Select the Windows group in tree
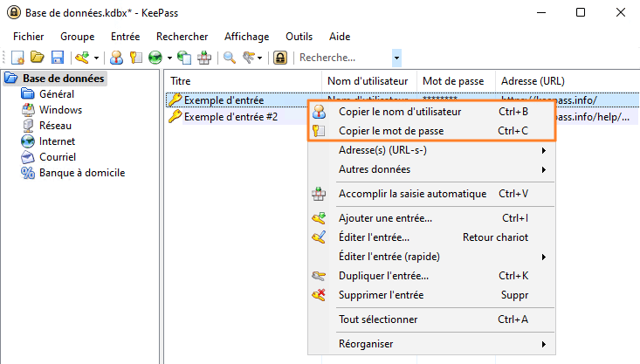Screen dimensions: 640x364 click(60, 110)
